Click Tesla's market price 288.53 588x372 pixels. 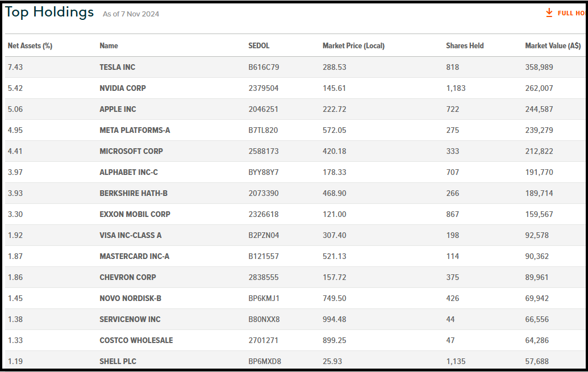click(x=335, y=67)
